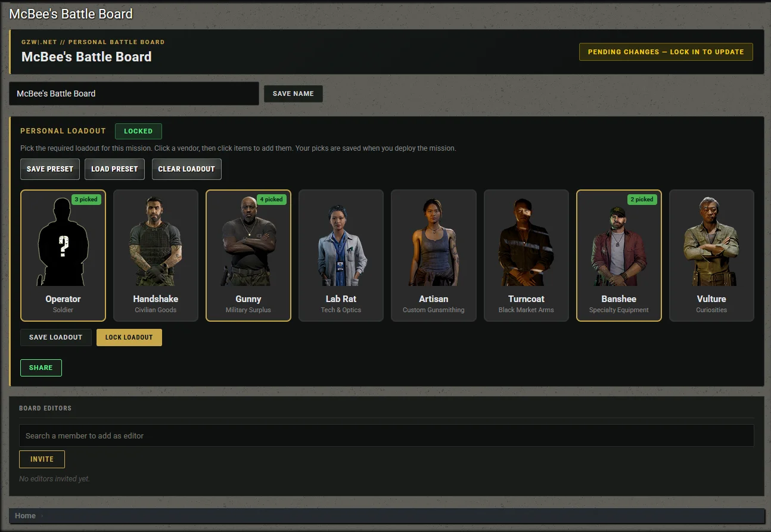Pick the Lab Rat Tech & Optics vendor
Viewport: 771px width, 532px height.
tap(341, 256)
